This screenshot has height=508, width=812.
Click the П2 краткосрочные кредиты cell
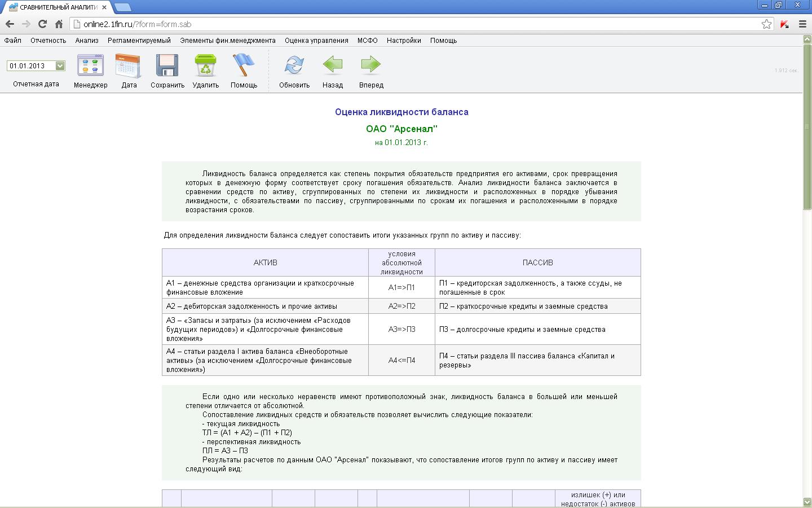538,306
